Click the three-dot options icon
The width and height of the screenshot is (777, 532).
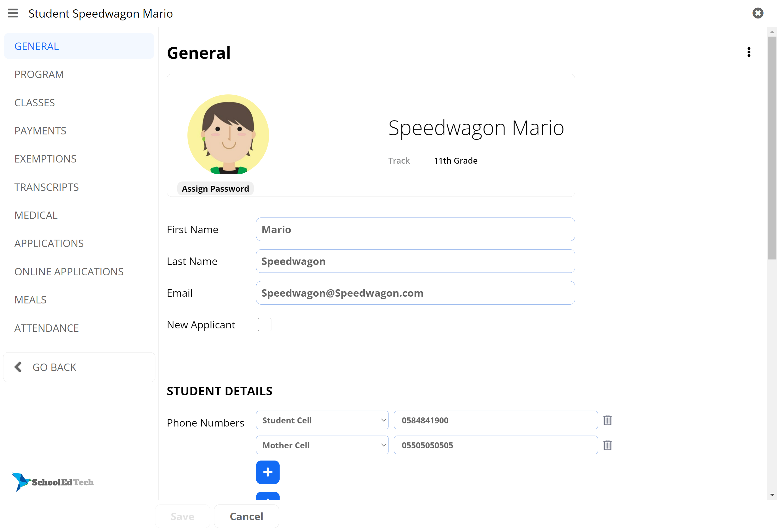(x=749, y=52)
